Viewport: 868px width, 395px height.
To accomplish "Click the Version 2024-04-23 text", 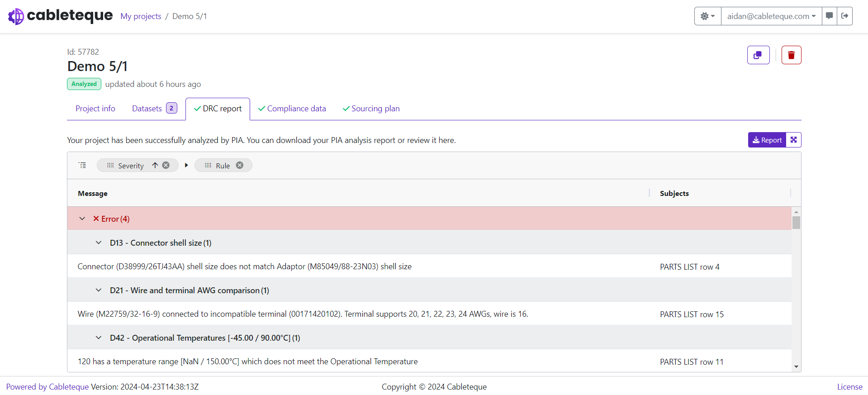I will (x=145, y=387).
